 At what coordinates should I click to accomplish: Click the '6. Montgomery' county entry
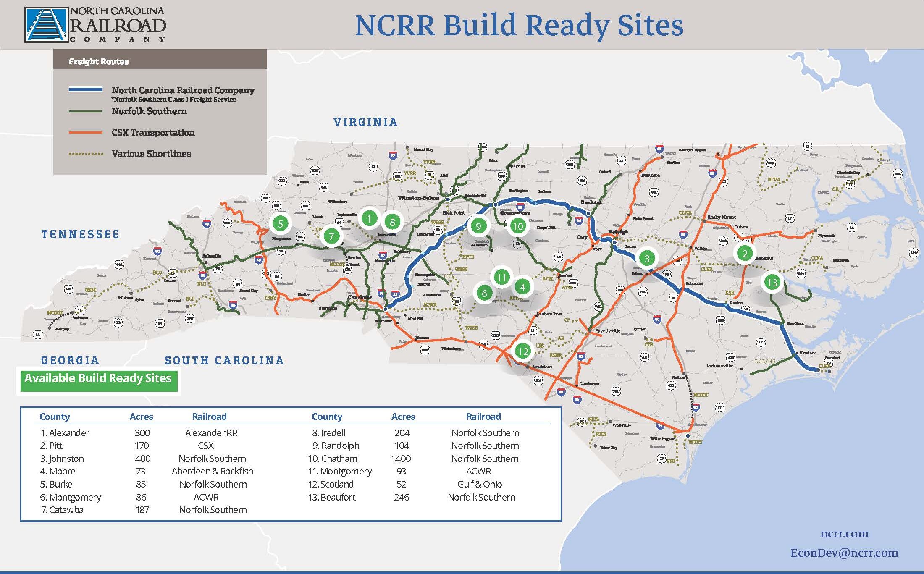[71, 497]
